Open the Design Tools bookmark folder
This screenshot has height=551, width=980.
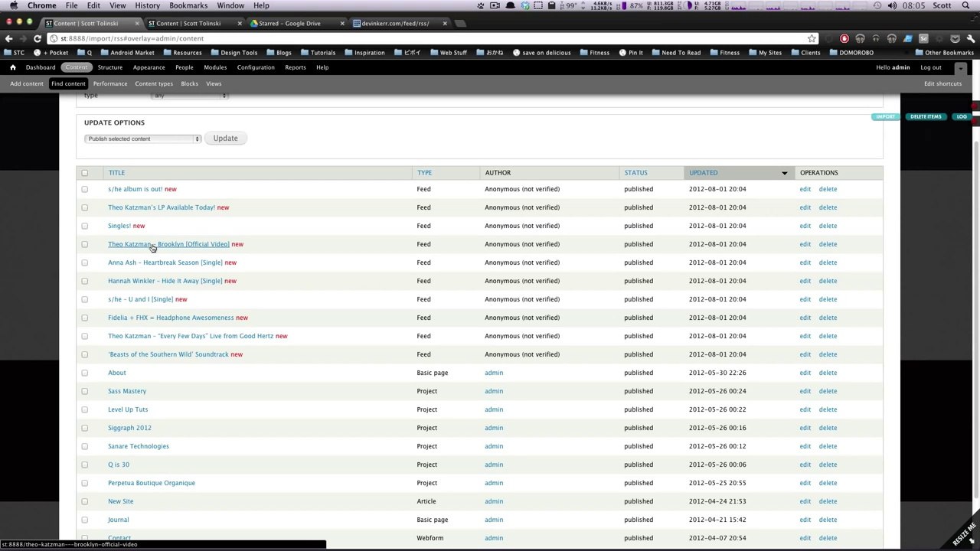pos(234,53)
